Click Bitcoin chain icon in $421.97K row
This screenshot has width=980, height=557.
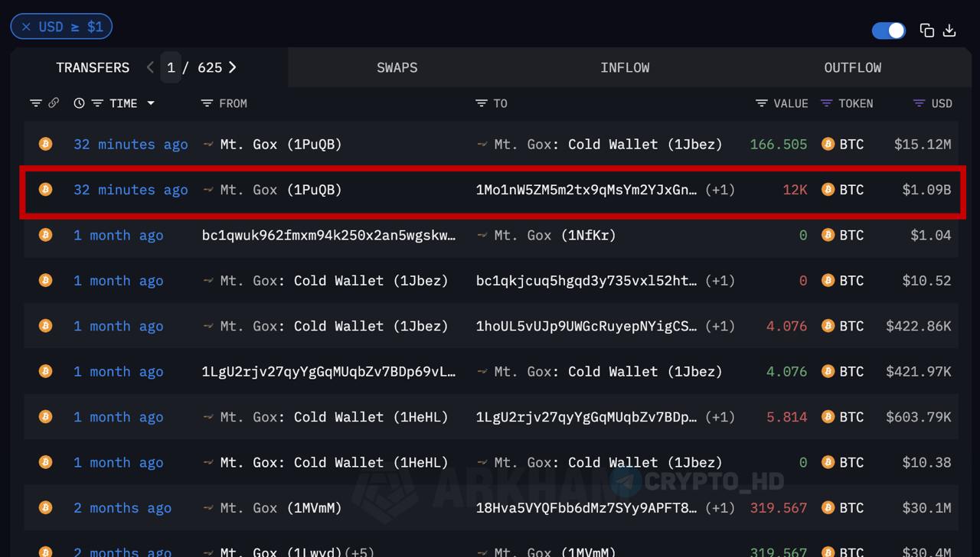[x=46, y=371]
